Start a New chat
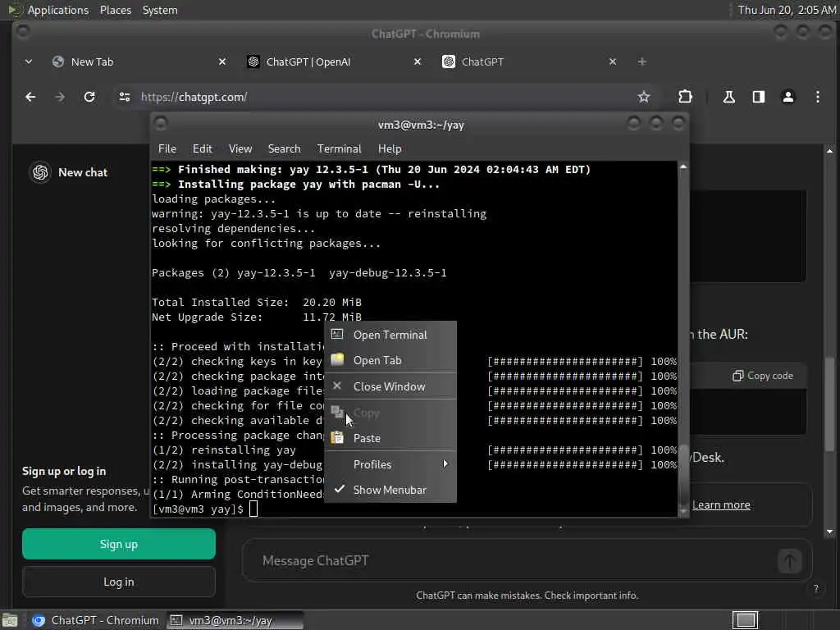The width and height of the screenshot is (840, 630). (83, 172)
